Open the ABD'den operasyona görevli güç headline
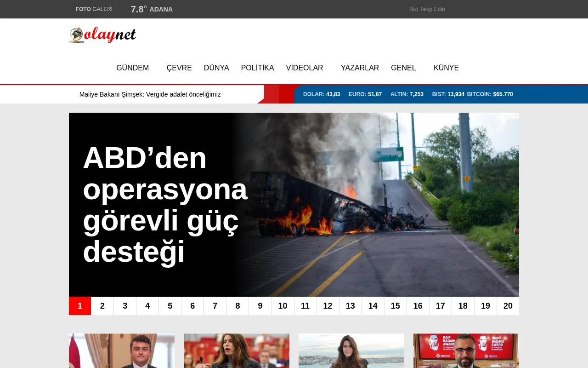 [165, 205]
